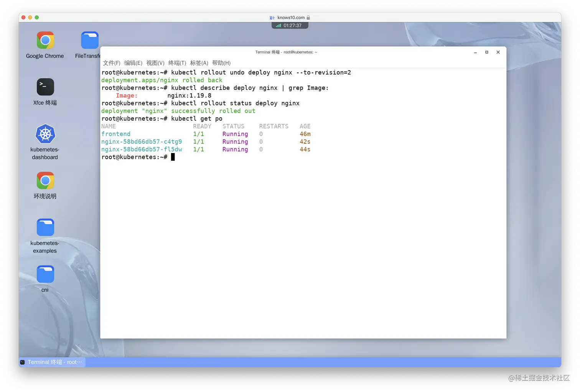Maximize the Terminal window

(x=487, y=52)
